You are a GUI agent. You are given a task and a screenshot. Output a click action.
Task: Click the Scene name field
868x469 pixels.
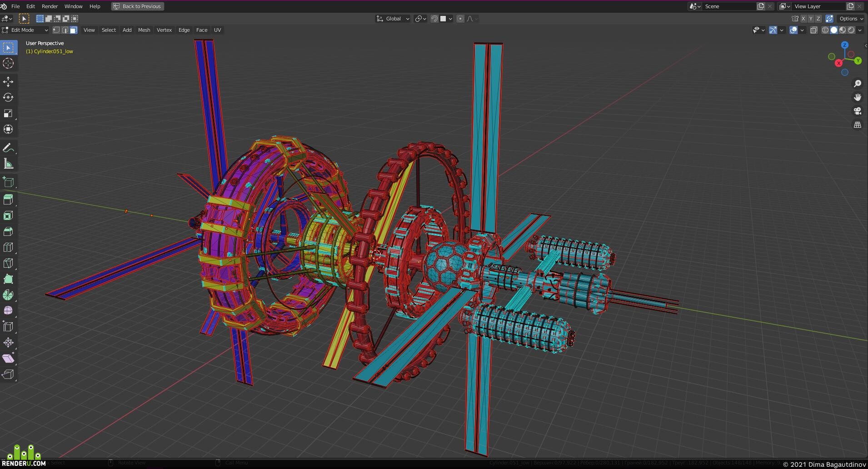coord(728,6)
